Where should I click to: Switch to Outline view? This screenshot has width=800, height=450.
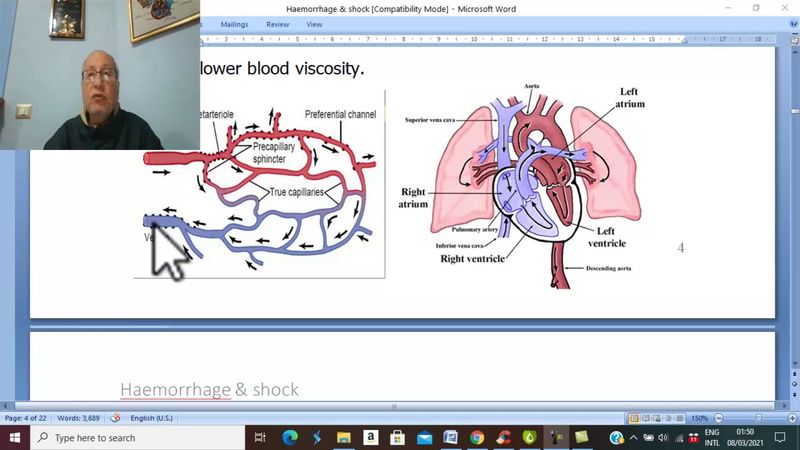point(668,418)
